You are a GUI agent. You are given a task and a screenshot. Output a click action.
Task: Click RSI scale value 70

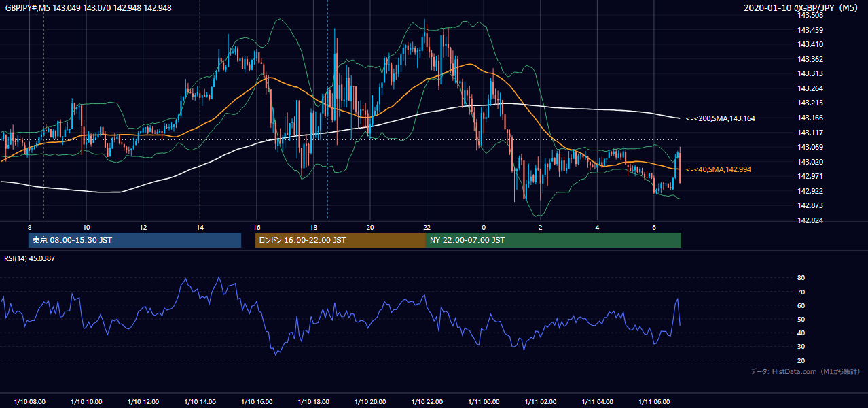coord(801,292)
